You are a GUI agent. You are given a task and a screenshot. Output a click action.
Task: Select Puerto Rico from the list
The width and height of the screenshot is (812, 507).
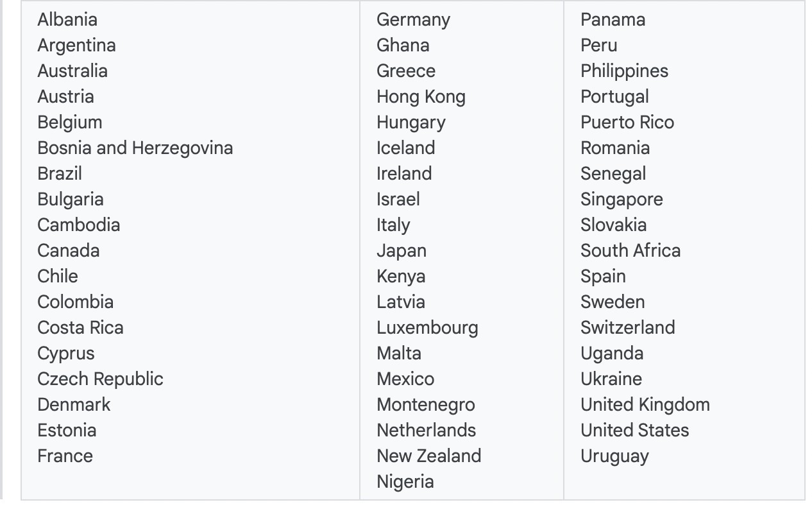(x=627, y=122)
